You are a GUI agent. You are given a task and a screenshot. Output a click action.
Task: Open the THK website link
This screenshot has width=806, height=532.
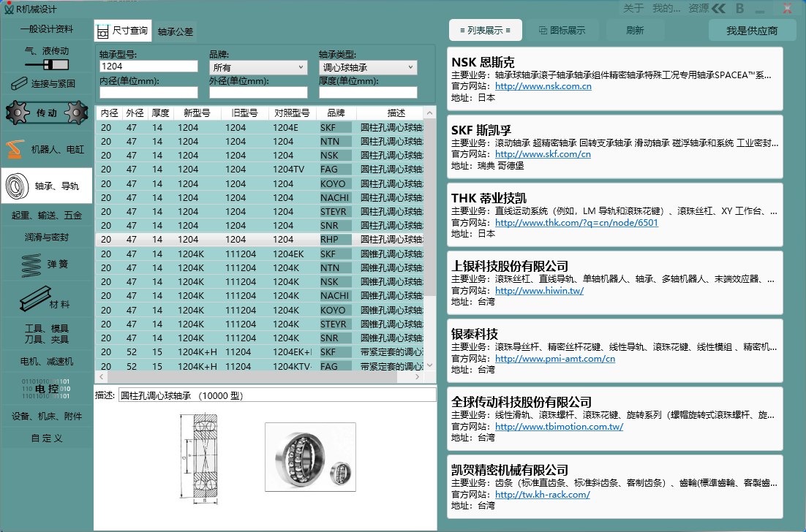coord(576,222)
